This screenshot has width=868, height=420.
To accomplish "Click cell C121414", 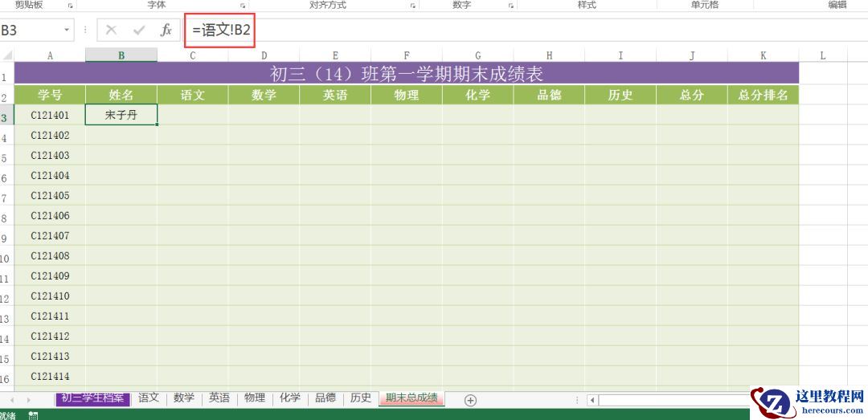I will [50, 377].
